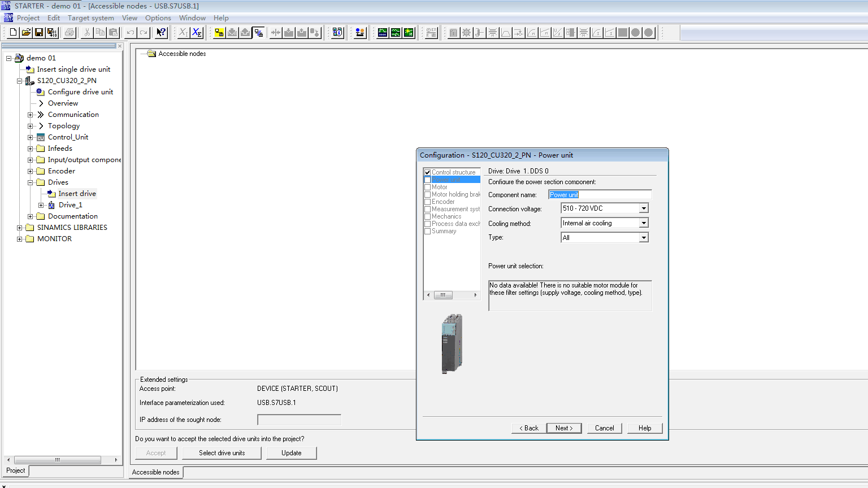868x488 pixels.
Task: Toggle the Power unit step checkbox
Action: click(x=428, y=180)
